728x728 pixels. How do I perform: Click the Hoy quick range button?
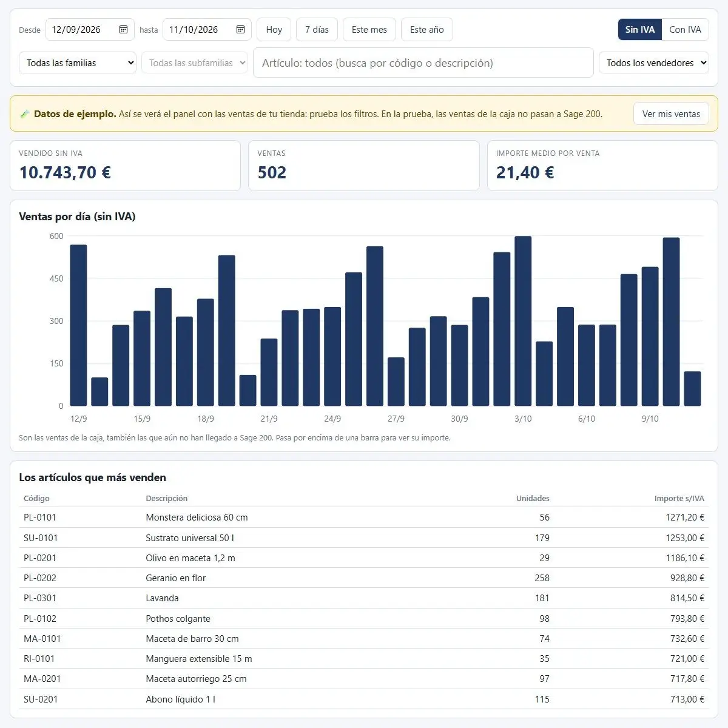pyautogui.click(x=274, y=29)
